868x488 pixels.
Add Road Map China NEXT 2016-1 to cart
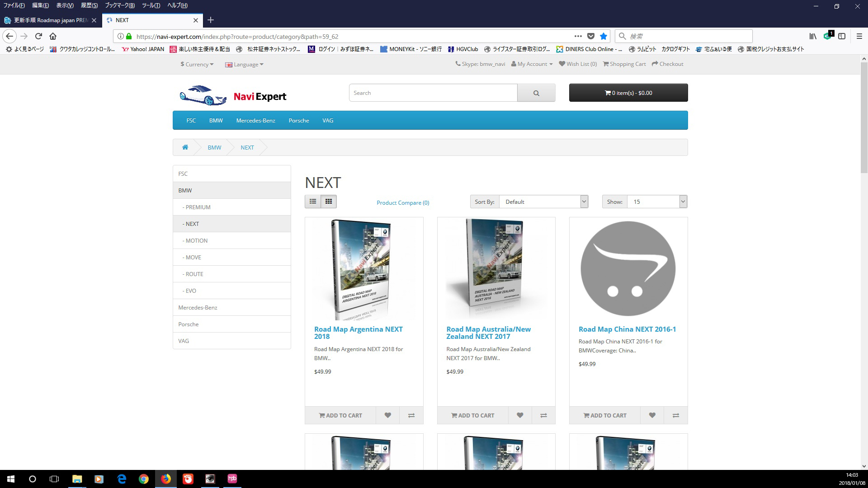(x=605, y=415)
